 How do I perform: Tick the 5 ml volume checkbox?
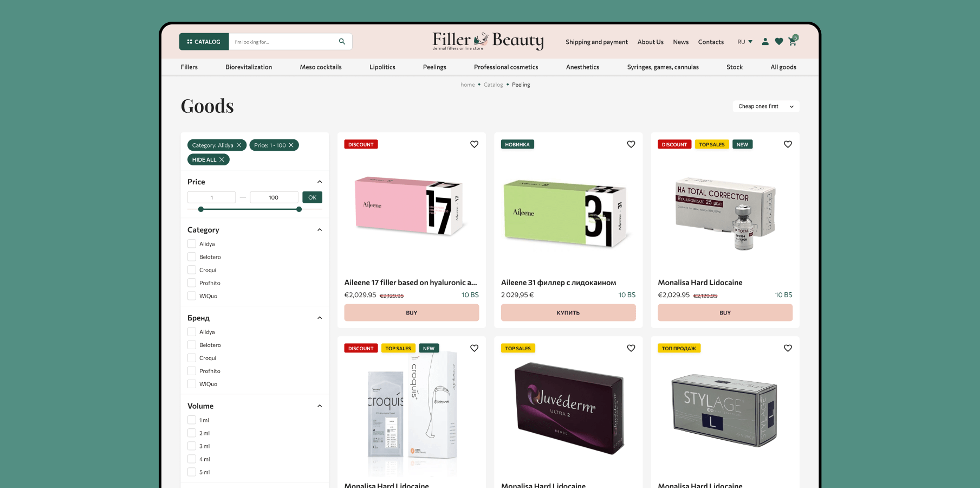[x=192, y=472]
